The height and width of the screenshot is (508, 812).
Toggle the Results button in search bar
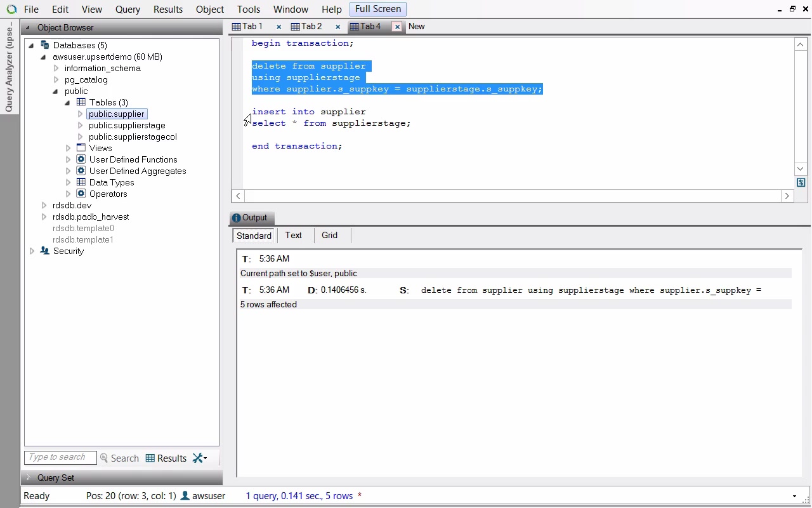tap(166, 458)
